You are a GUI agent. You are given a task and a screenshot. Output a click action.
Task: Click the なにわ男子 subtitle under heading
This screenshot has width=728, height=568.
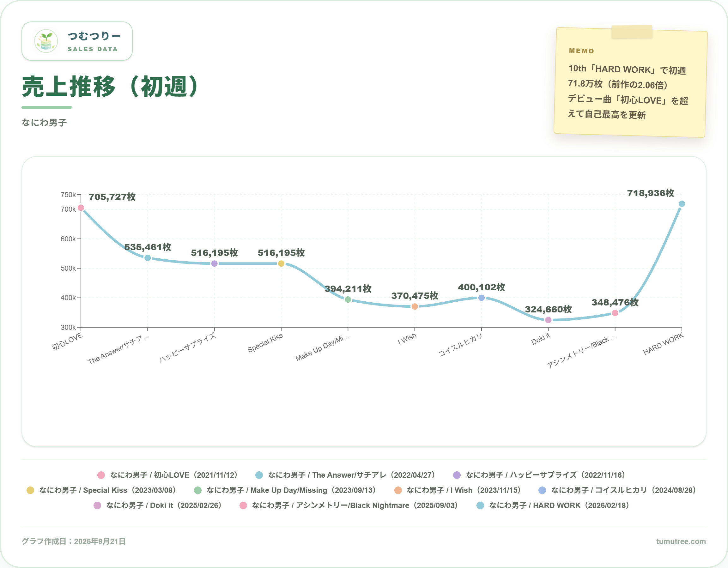click(x=44, y=123)
